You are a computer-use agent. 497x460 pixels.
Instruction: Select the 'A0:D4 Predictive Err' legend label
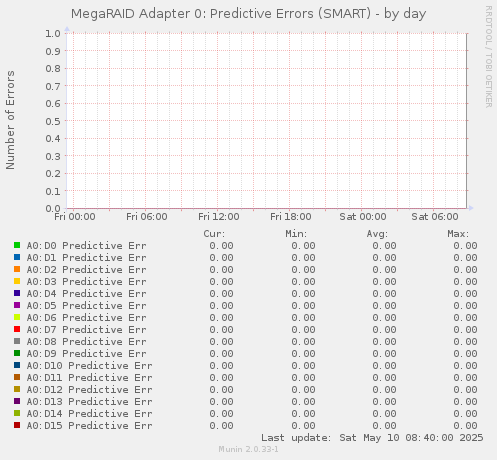click(x=86, y=294)
